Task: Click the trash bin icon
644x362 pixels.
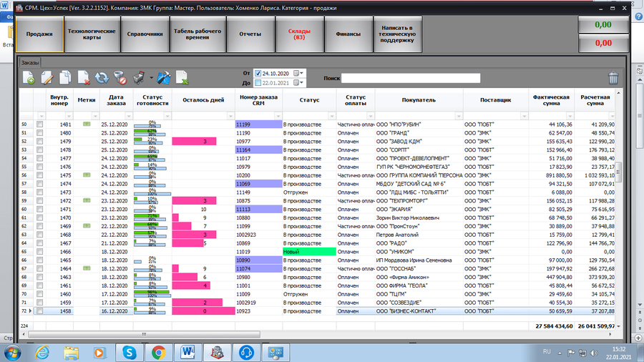Action: (x=613, y=78)
